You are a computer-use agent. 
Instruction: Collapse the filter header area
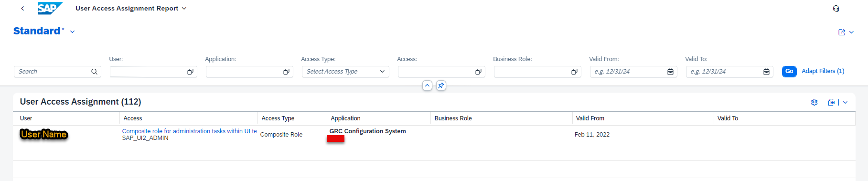(428, 85)
